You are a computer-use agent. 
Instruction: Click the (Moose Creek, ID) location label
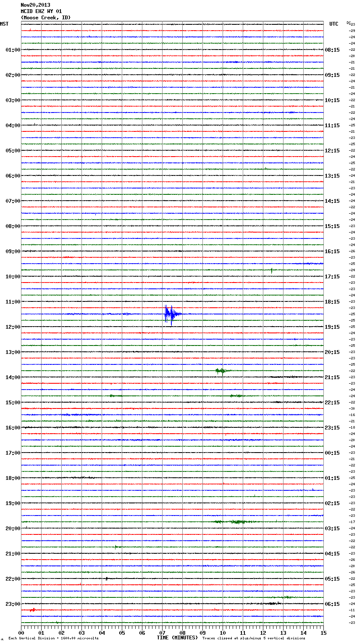coord(46,18)
